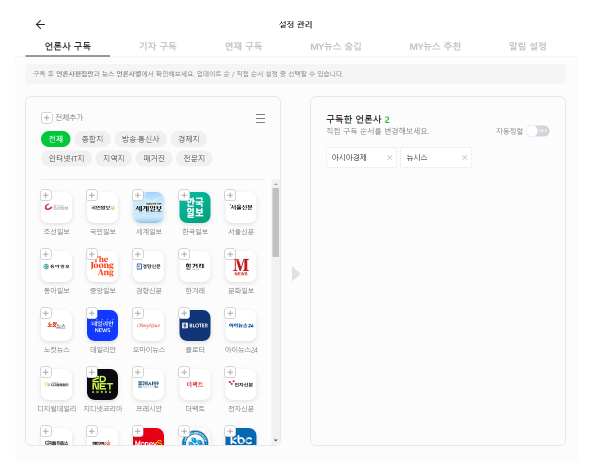Add 한국일보 with its plus icon
This screenshot has width=593, height=475.
(184, 195)
